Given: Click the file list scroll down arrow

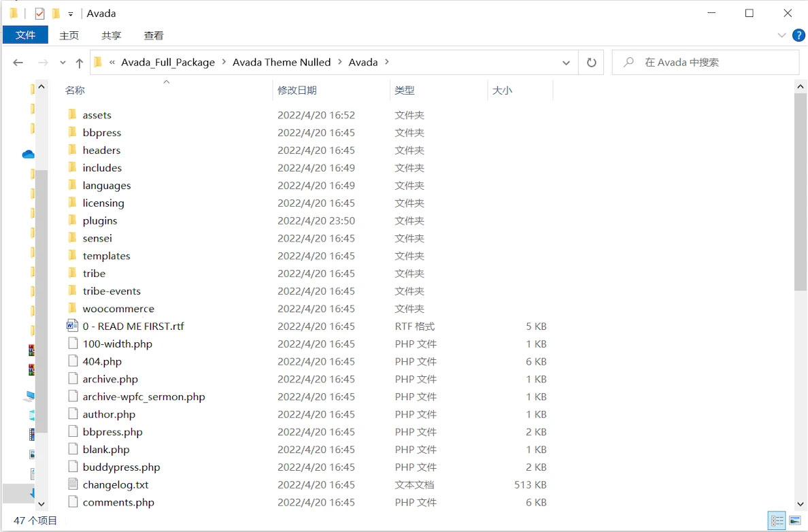Looking at the screenshot, I should 801,504.
